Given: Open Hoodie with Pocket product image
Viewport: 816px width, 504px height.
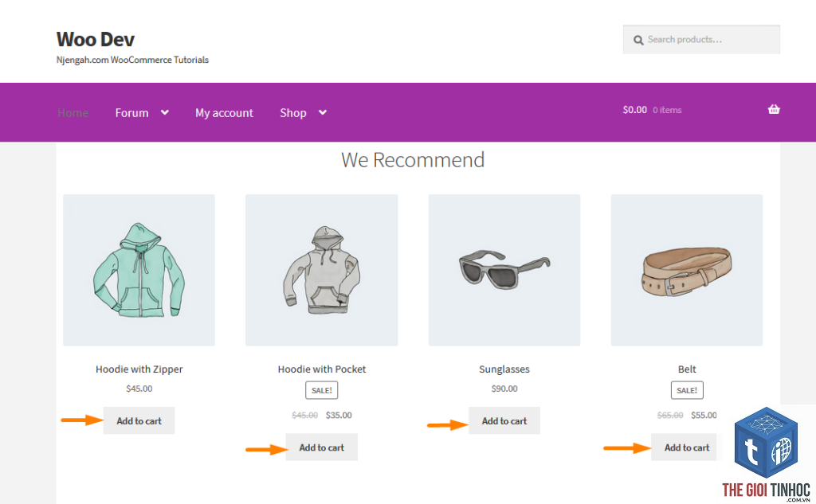Looking at the screenshot, I should (322, 270).
